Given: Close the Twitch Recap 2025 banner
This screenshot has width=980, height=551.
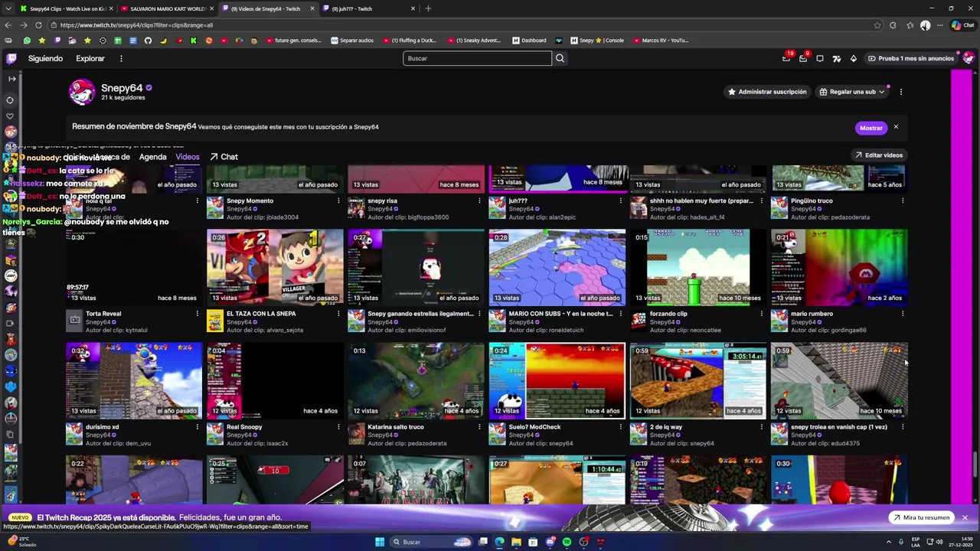Looking at the screenshot, I should coord(965,518).
